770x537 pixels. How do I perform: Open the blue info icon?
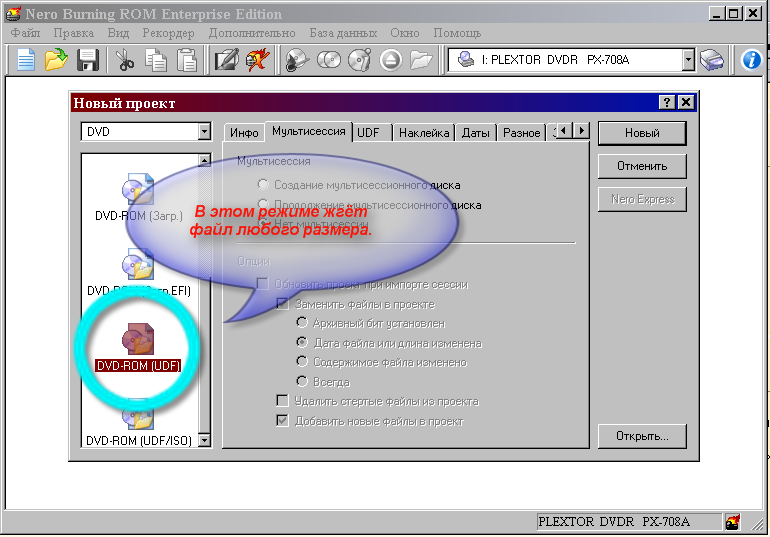coord(751,60)
